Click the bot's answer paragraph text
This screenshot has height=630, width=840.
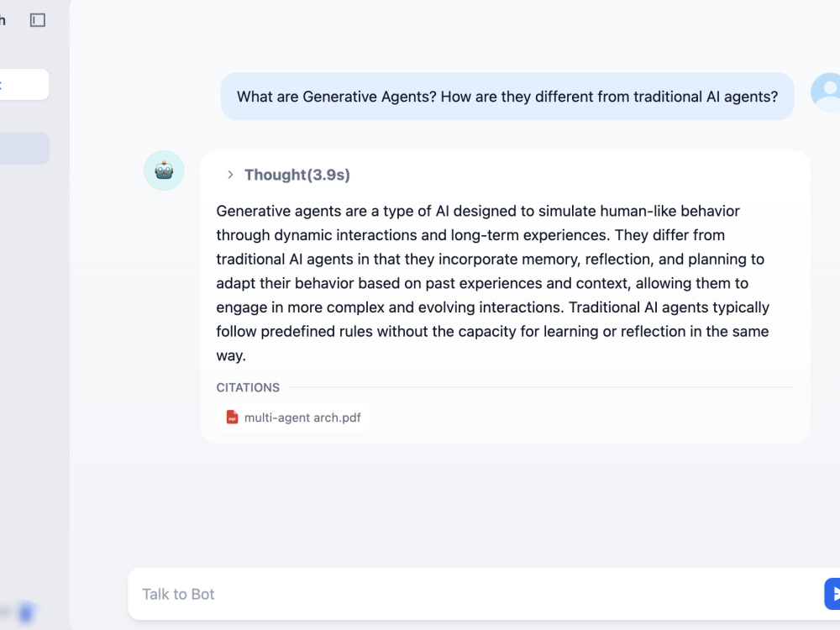(x=493, y=283)
